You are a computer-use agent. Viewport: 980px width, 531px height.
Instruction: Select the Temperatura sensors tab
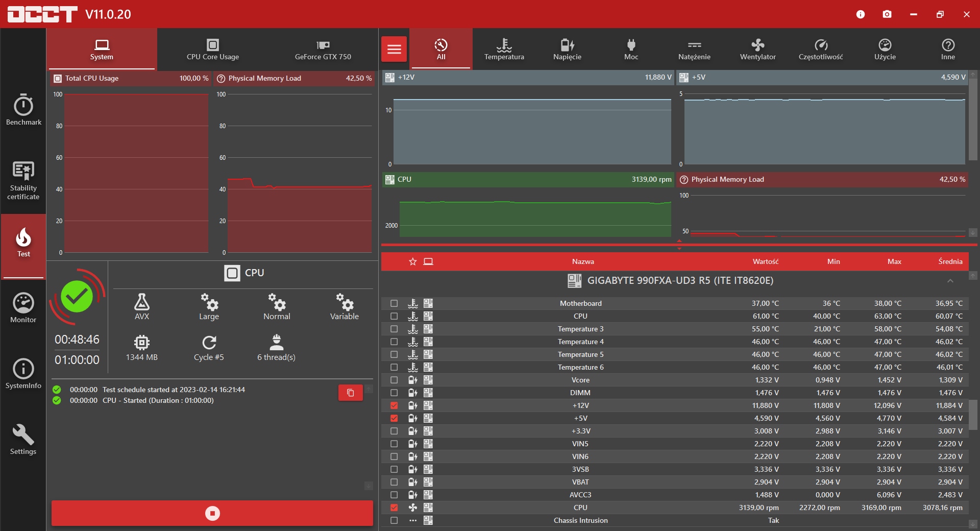[504, 49]
